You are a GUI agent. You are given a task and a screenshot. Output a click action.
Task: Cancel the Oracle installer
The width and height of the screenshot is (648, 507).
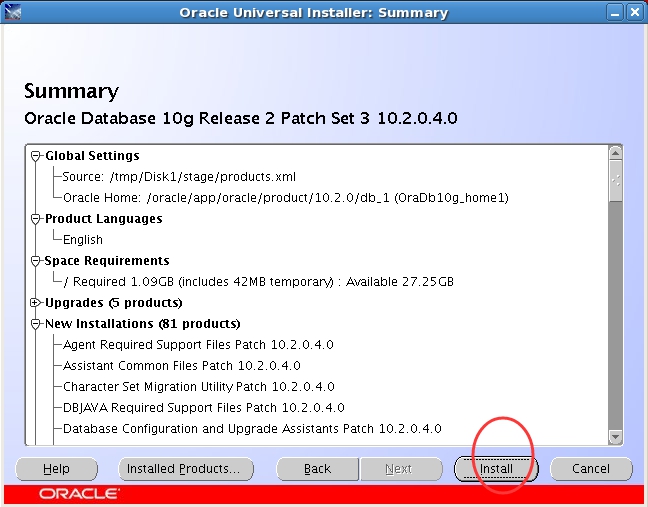pos(591,469)
